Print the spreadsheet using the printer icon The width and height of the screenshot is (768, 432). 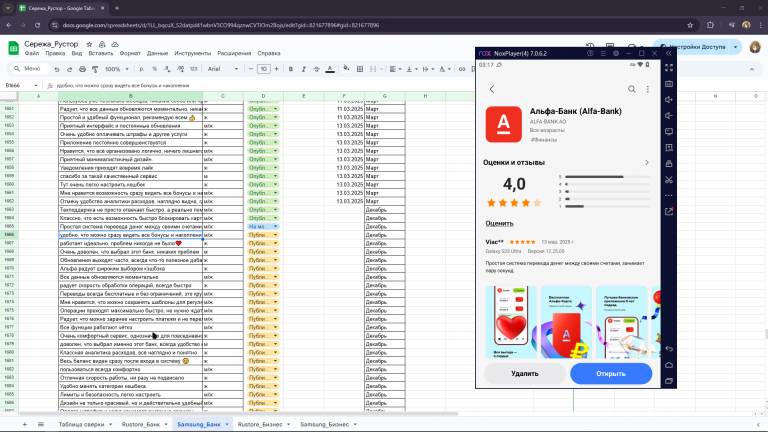[x=82, y=69]
